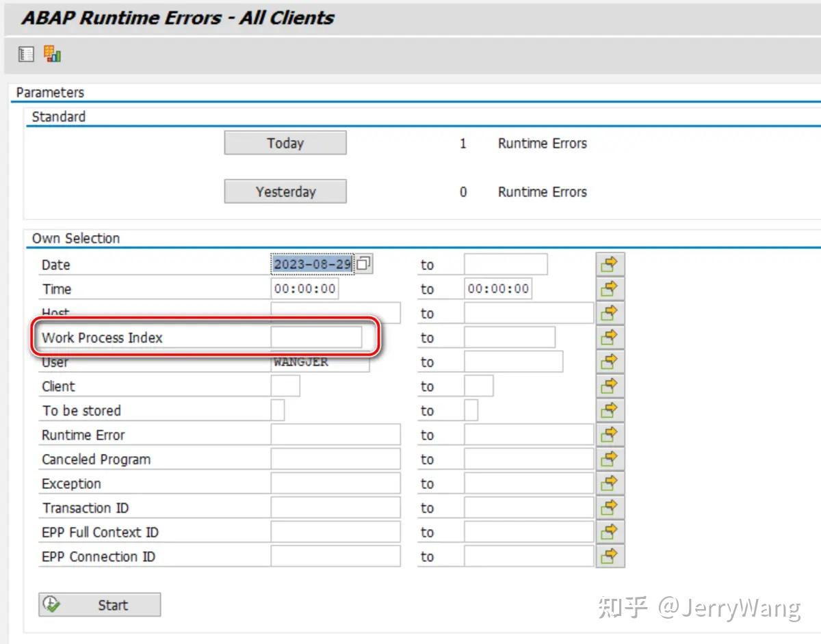Open multiple selection for the Runtime Error row

pyautogui.click(x=609, y=434)
